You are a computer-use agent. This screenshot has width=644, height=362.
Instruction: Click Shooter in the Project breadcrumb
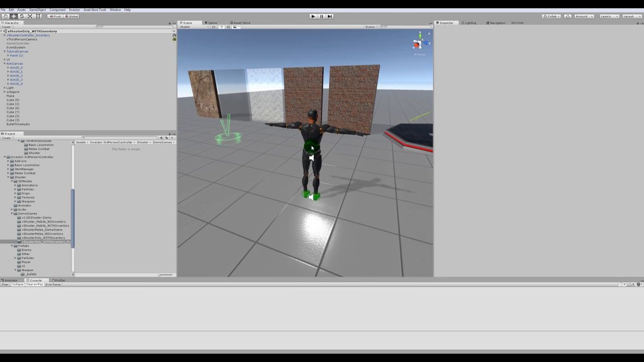coord(143,142)
